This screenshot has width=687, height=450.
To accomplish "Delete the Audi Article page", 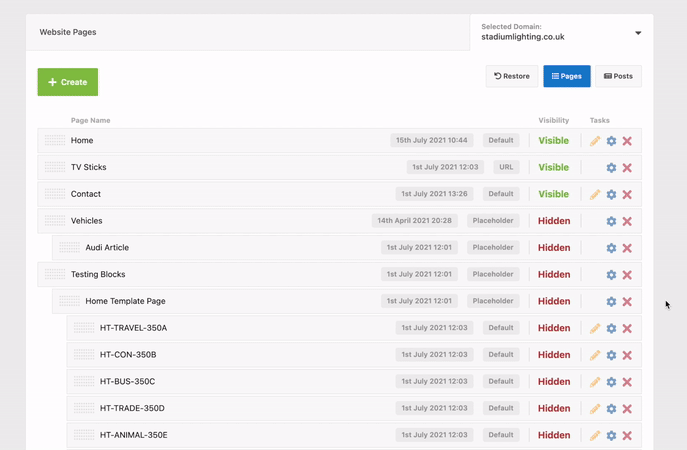I will pos(627,248).
